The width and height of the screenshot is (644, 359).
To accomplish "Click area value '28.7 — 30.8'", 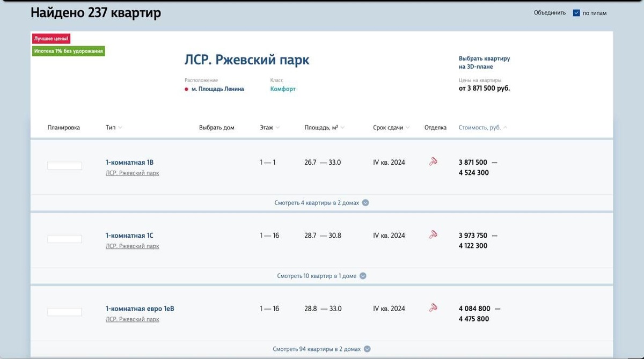I will tap(323, 236).
